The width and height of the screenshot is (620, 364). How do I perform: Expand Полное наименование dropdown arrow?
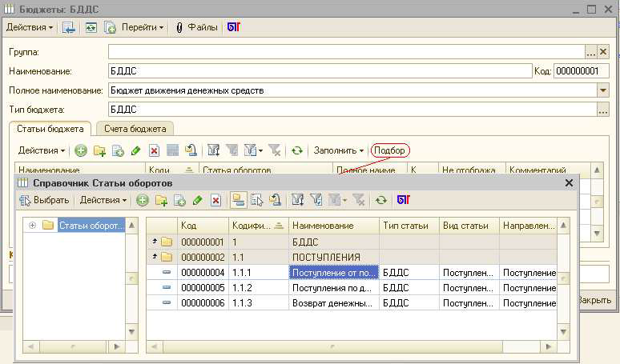(x=602, y=90)
